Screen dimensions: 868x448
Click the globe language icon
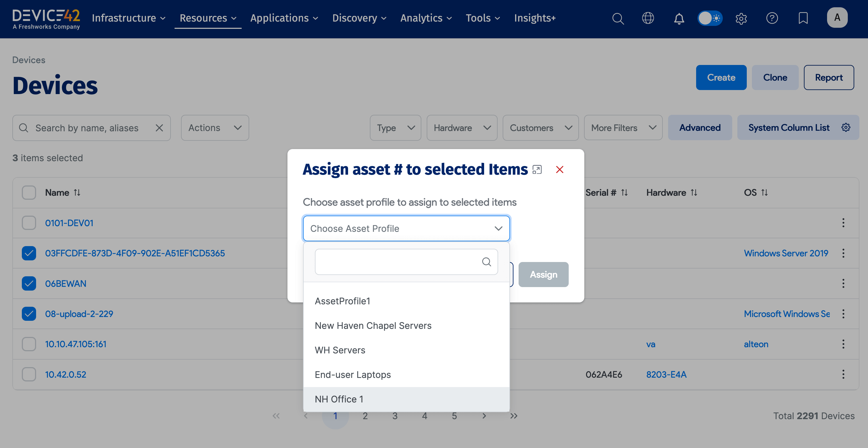(x=648, y=18)
